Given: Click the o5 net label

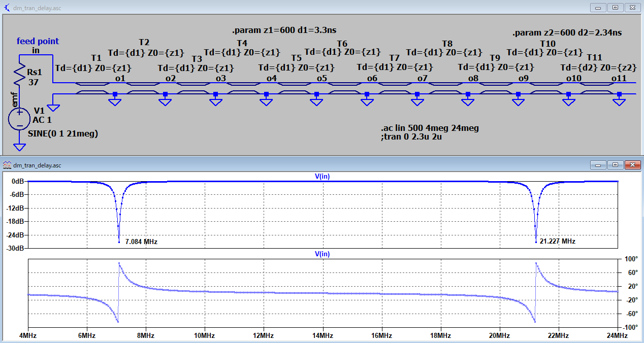Looking at the screenshot, I should (322, 78).
